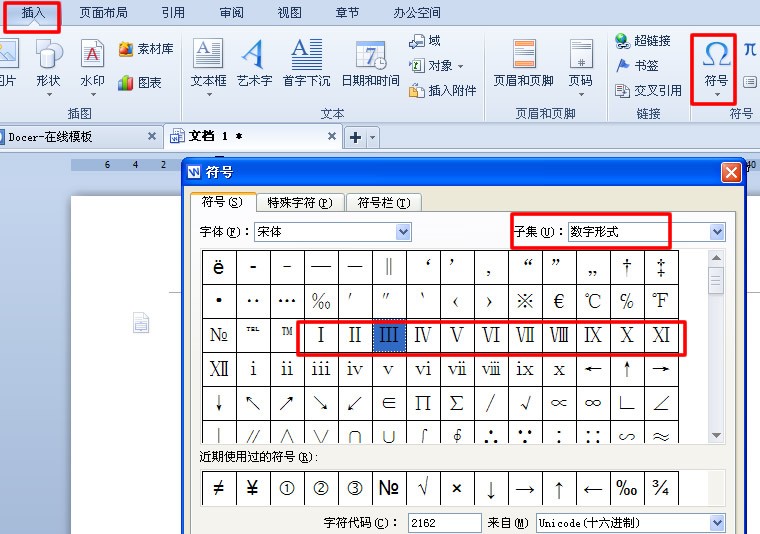Insert a 书签 bookmark

pos(637,65)
